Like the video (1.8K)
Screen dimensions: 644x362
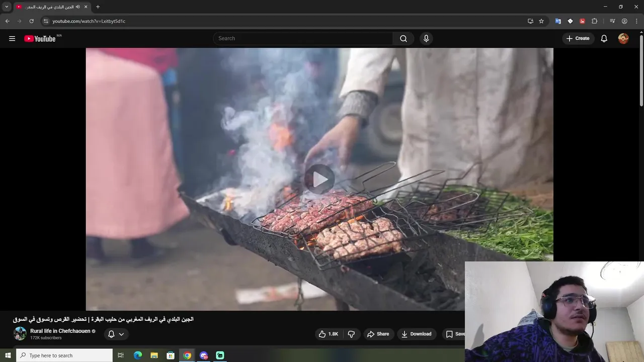[x=329, y=334]
